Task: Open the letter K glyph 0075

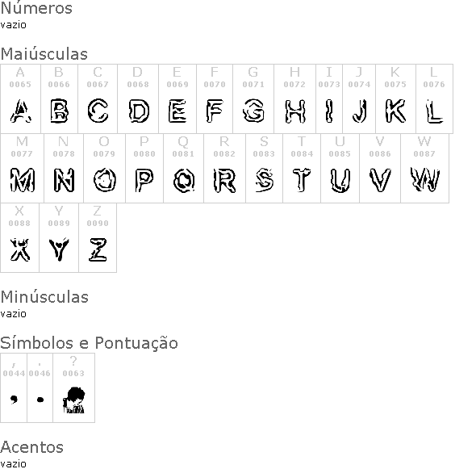Action: click(x=395, y=98)
